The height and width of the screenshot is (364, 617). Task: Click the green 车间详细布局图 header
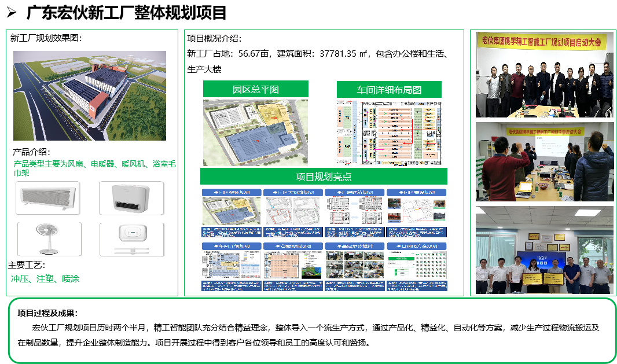coord(389,90)
